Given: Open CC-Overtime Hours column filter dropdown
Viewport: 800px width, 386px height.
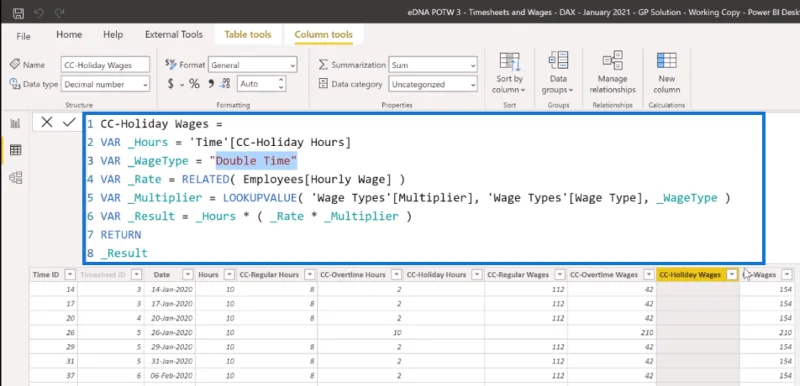Looking at the screenshot, I should tap(396, 275).
